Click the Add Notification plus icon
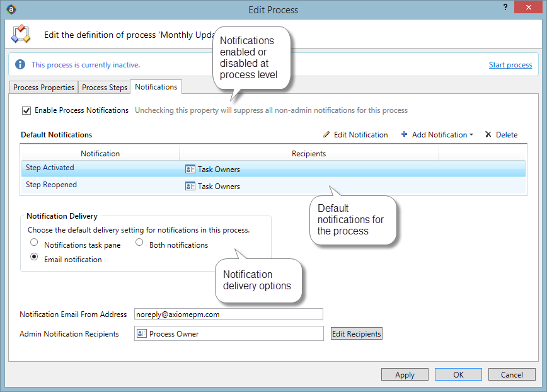Viewport: 547px width, 392px height. coord(404,134)
